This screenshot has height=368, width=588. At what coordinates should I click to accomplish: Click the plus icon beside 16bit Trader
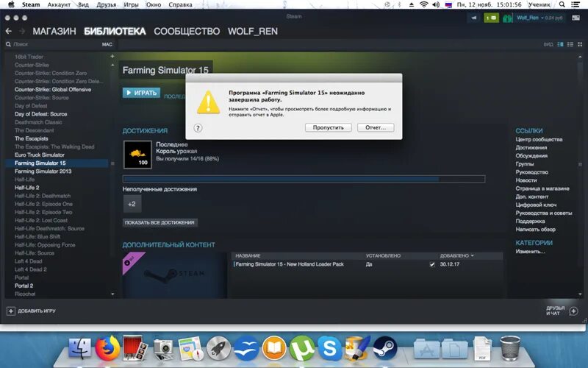pos(112,57)
